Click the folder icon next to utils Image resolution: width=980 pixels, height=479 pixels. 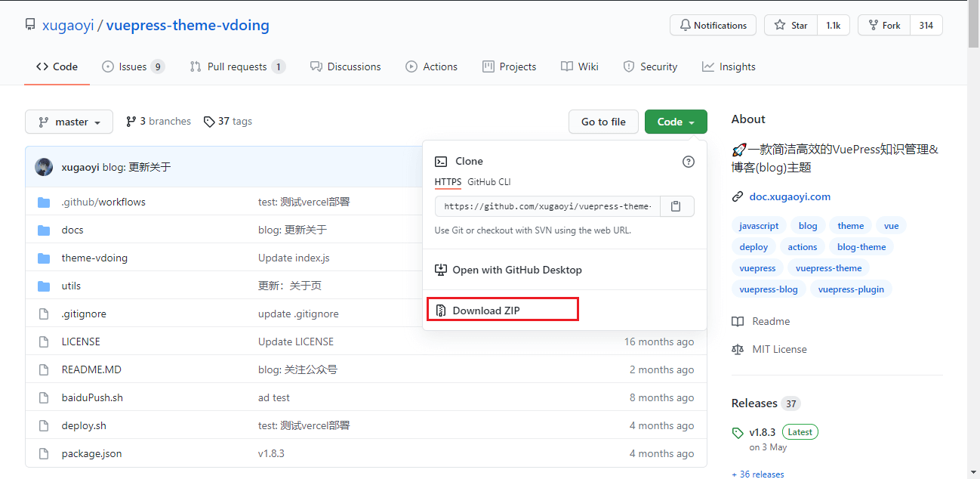[44, 286]
